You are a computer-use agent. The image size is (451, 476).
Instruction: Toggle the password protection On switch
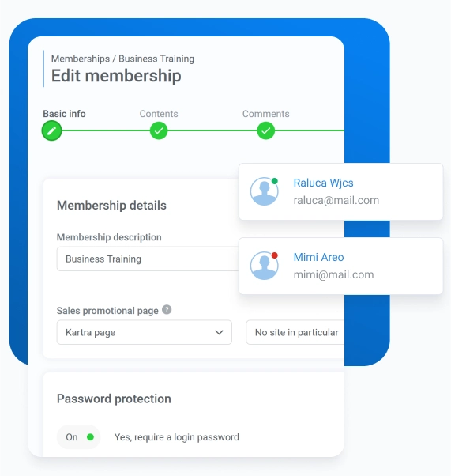pos(78,437)
